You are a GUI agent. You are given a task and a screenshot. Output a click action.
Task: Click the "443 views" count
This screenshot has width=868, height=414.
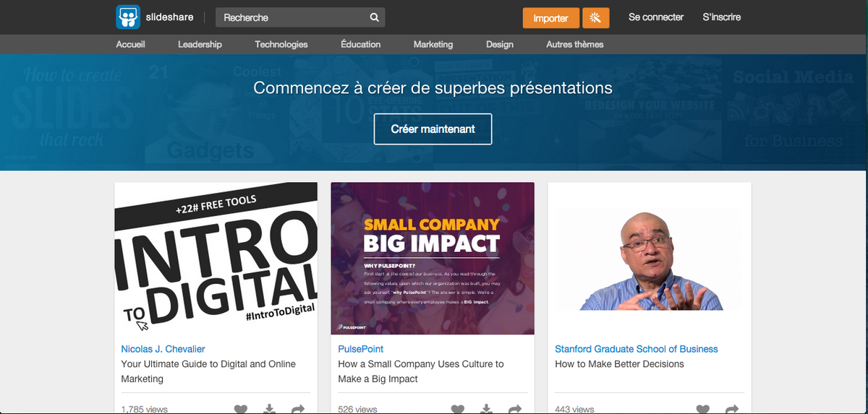[574, 410]
